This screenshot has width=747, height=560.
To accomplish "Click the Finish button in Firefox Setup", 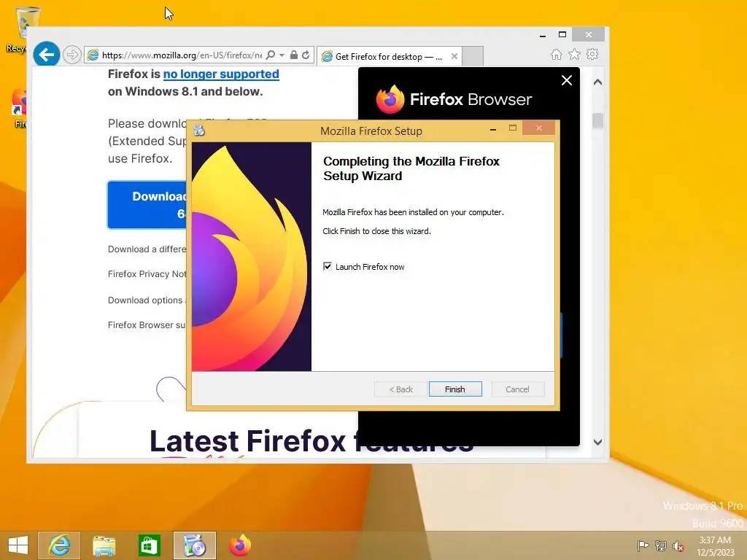I will [455, 389].
